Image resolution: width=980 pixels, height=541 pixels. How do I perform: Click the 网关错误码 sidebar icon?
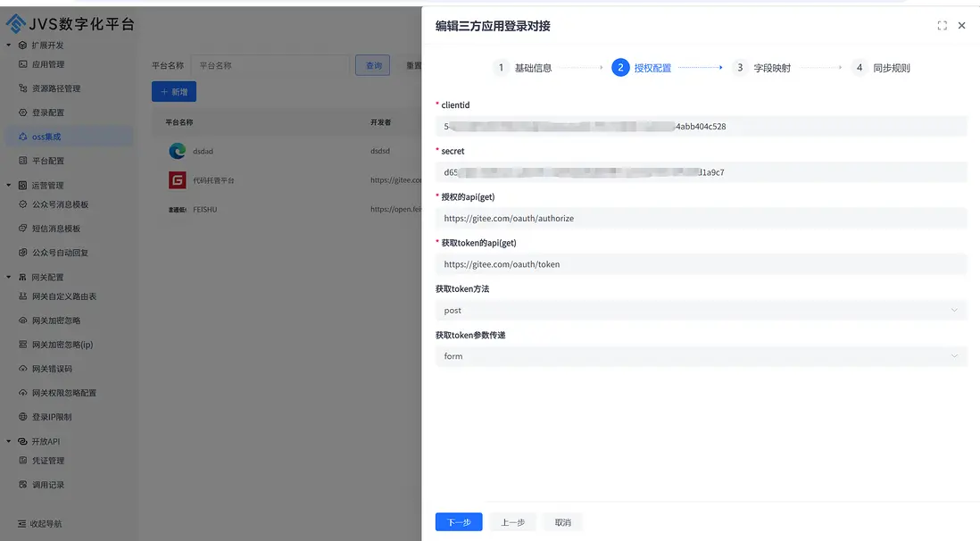[23, 369]
